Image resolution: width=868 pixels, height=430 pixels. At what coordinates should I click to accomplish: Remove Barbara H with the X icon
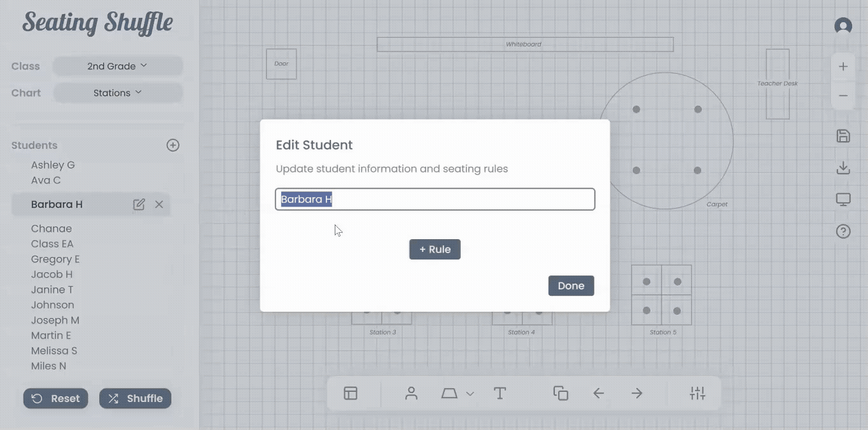pos(159,204)
